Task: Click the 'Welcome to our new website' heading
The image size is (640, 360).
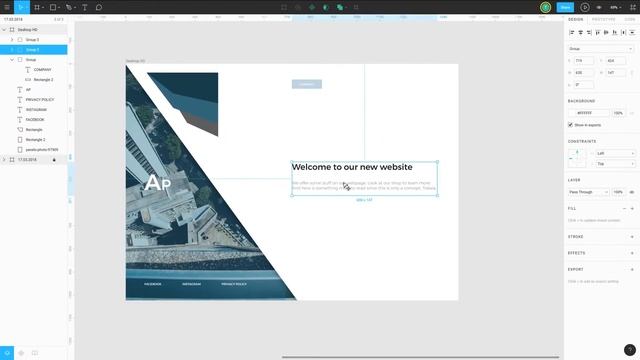Action: 352,167
